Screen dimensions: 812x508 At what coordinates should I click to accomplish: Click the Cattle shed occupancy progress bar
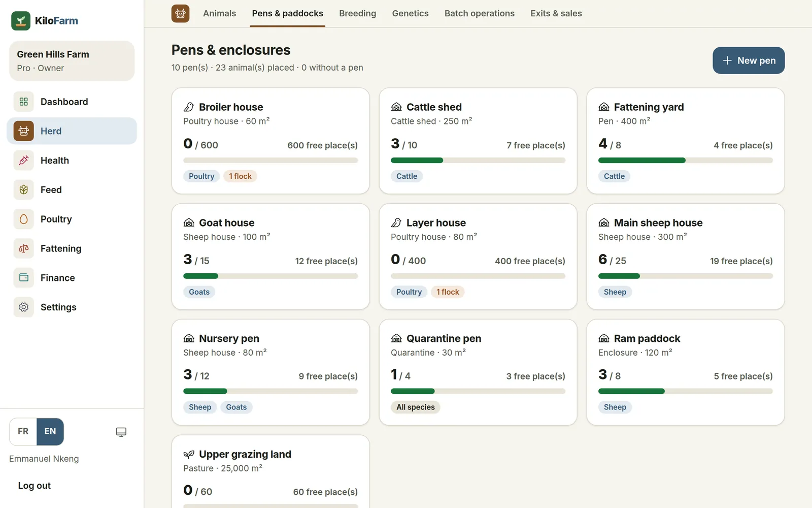click(478, 161)
